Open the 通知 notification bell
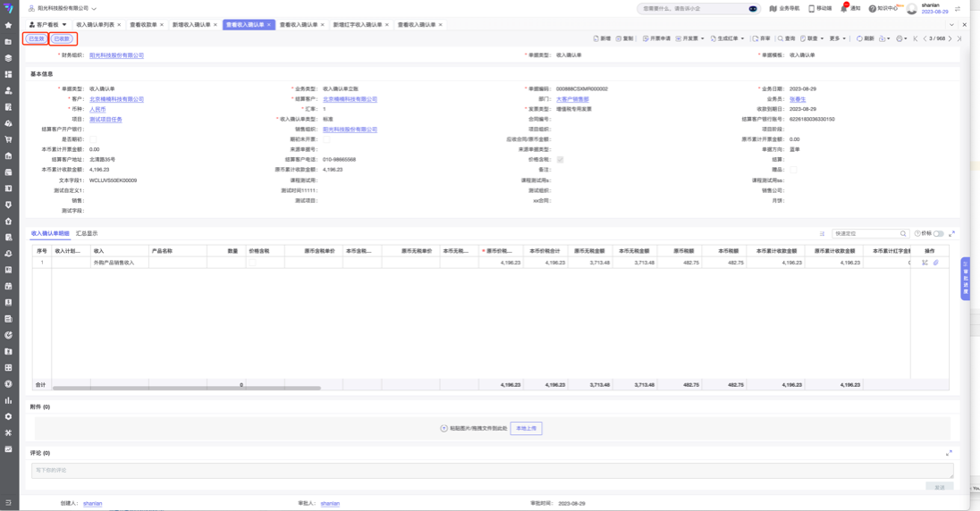The width and height of the screenshot is (980, 511). tap(845, 9)
